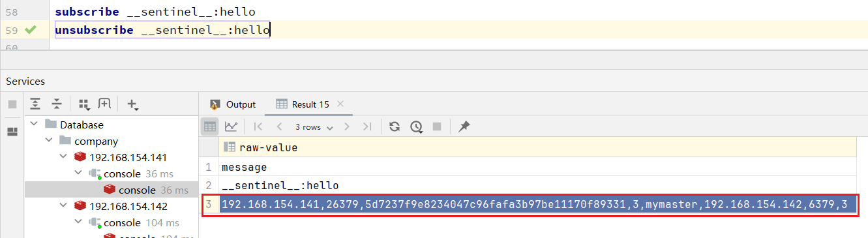Open the Add Service plus menu
The image size is (868, 238).
pyautogui.click(x=133, y=104)
